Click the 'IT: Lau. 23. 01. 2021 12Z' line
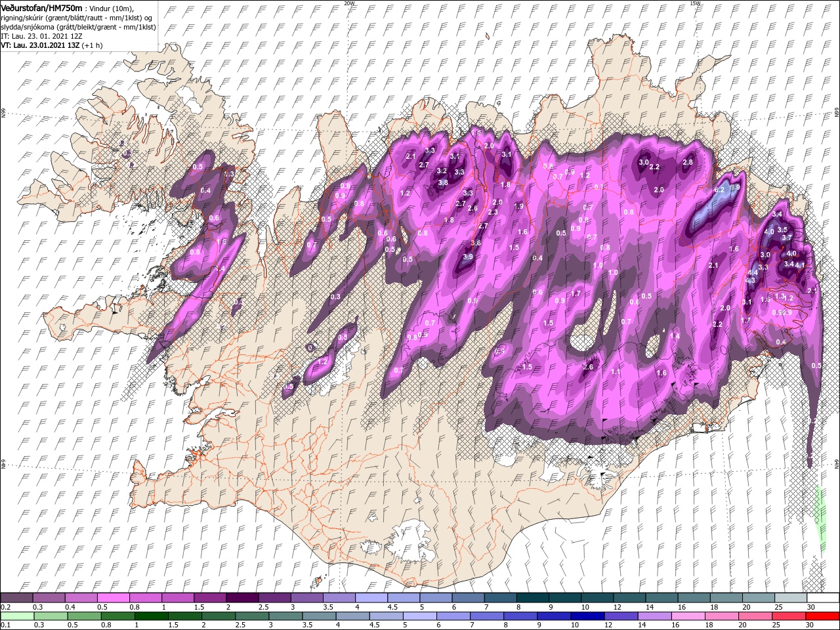 coord(41,36)
